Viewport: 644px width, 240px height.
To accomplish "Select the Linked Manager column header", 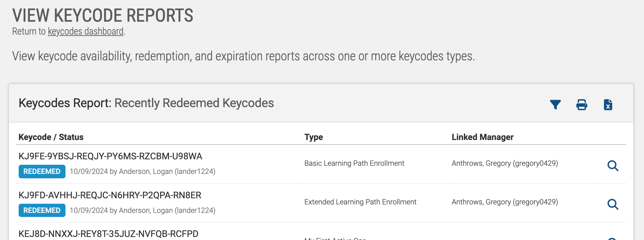I will pyautogui.click(x=482, y=137).
